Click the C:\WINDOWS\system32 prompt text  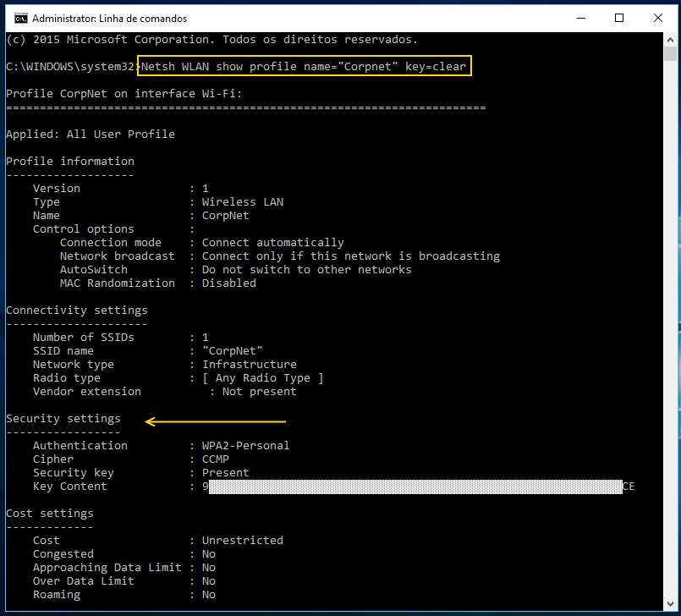(x=72, y=66)
